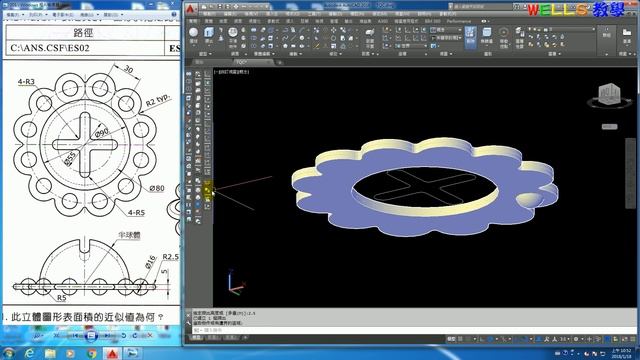Click the navigation bar at viewport right edge
Viewport: 640px width, 360px height.
630,174
